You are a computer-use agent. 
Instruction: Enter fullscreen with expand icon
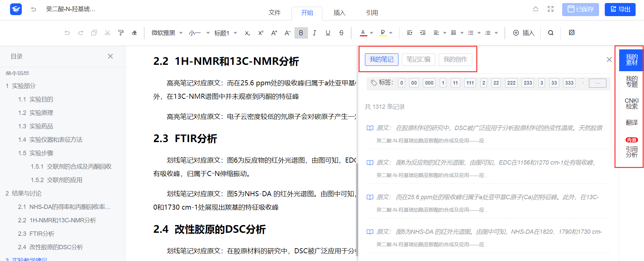pos(550,9)
